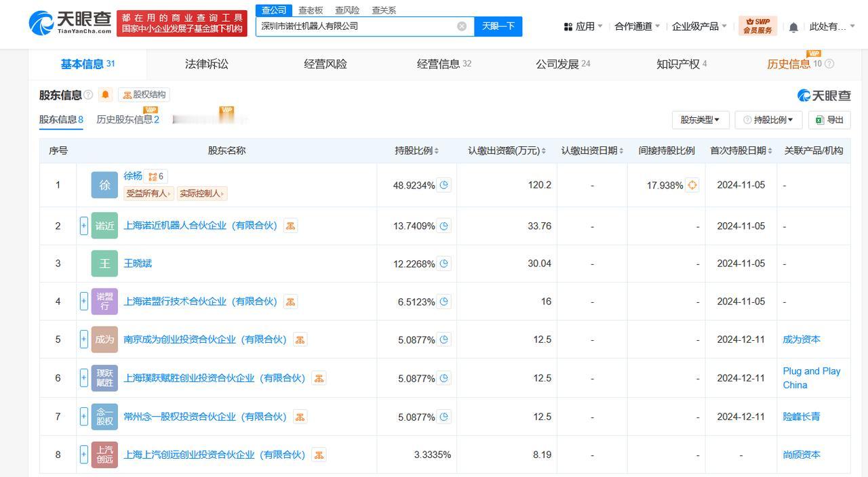Open the equity structure icon after 常州念一股权投资合伙企业
Screen dimensions: 868x477
(x=300, y=417)
